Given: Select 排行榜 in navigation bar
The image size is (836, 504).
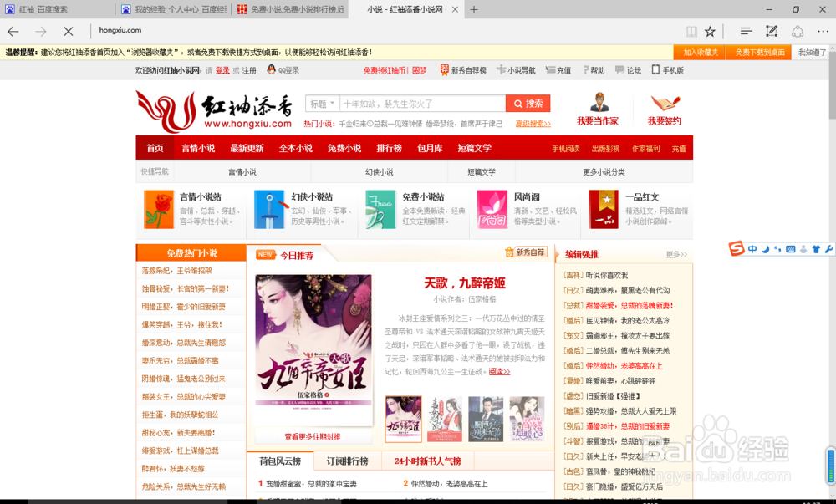Looking at the screenshot, I should 390,148.
